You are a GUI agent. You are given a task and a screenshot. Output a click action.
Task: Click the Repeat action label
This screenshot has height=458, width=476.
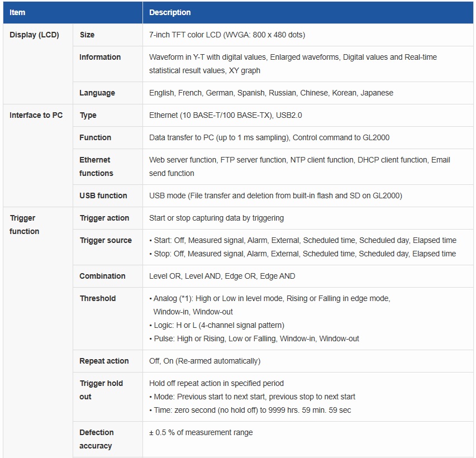(104, 361)
